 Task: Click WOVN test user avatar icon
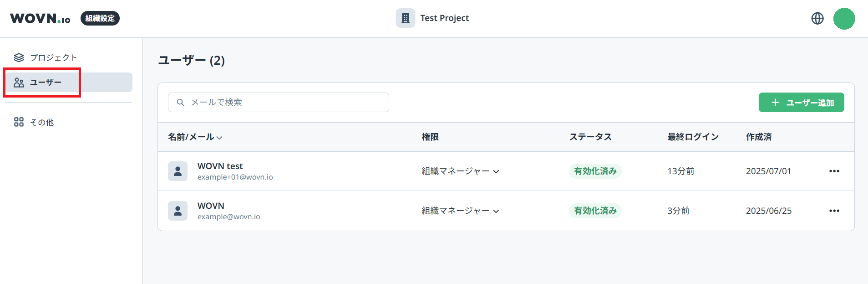click(x=178, y=171)
